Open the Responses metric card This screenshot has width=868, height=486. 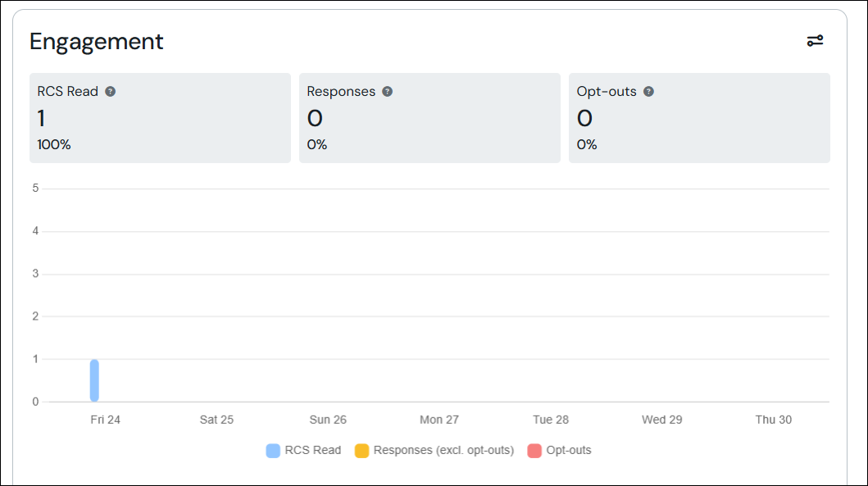pos(429,118)
